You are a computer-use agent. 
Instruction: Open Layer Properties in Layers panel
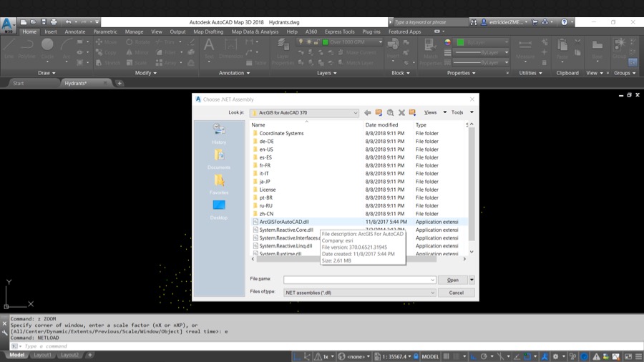pos(282,52)
